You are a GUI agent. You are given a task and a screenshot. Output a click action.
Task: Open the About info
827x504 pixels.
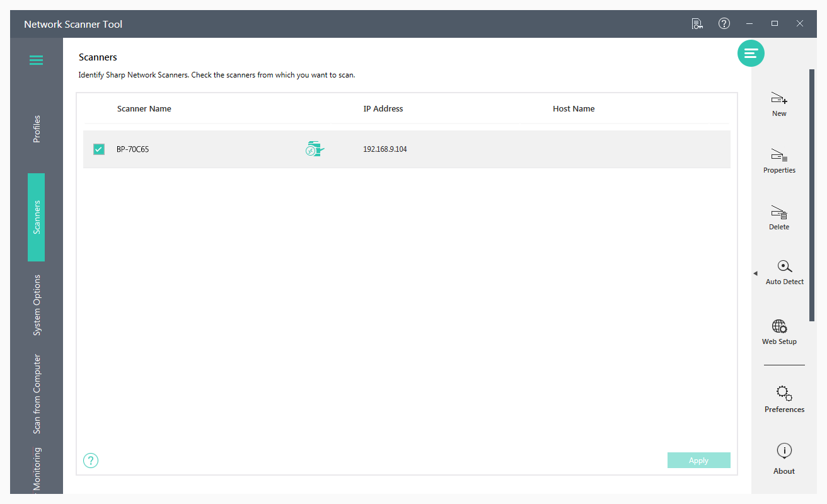(x=784, y=459)
